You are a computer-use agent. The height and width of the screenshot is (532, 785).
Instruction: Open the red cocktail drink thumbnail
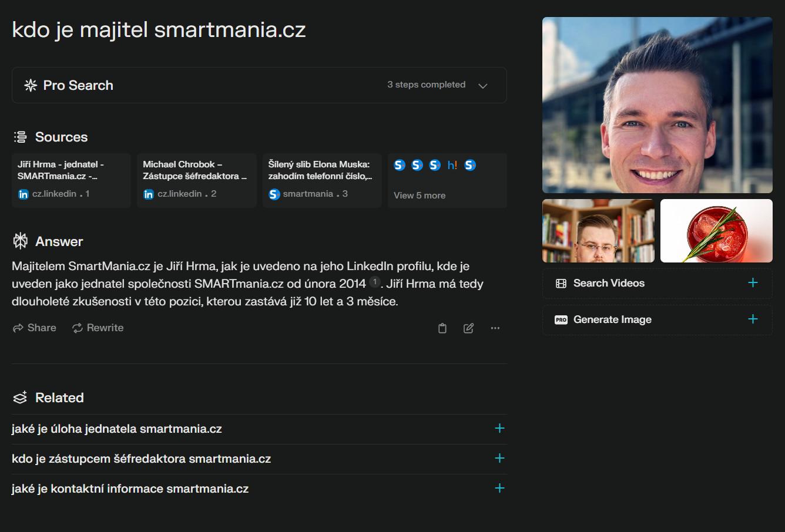pos(716,231)
